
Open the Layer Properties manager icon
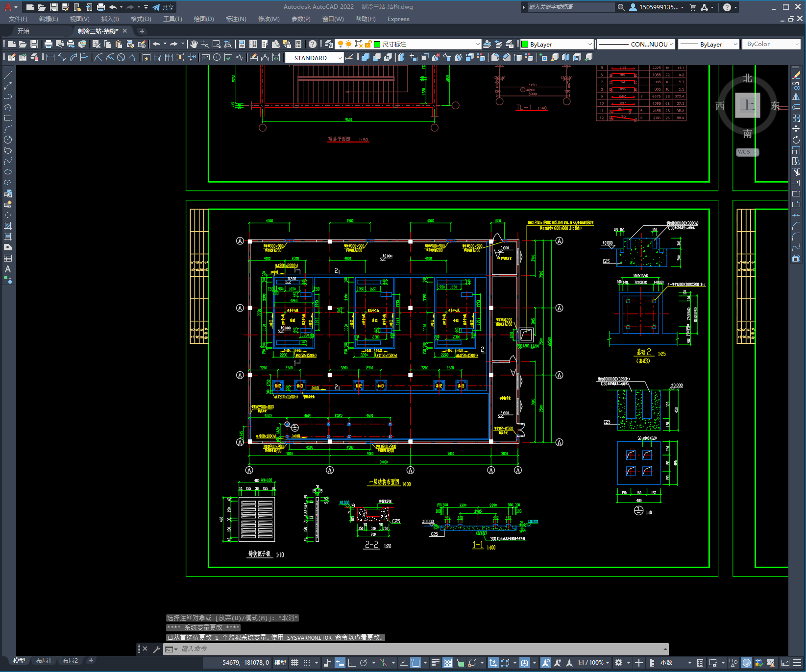point(329,44)
